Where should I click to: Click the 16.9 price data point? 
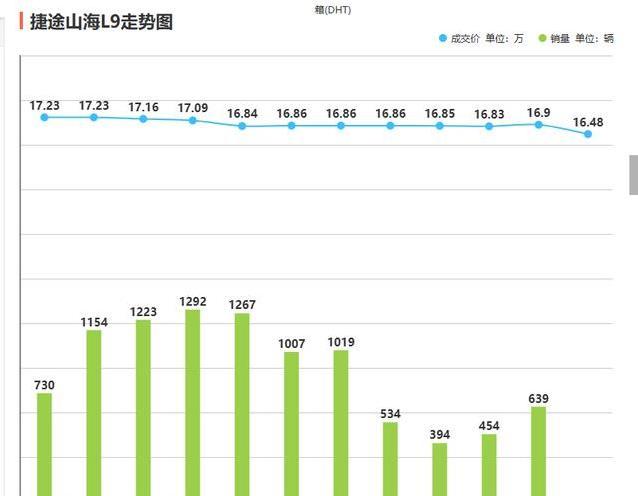tap(539, 125)
